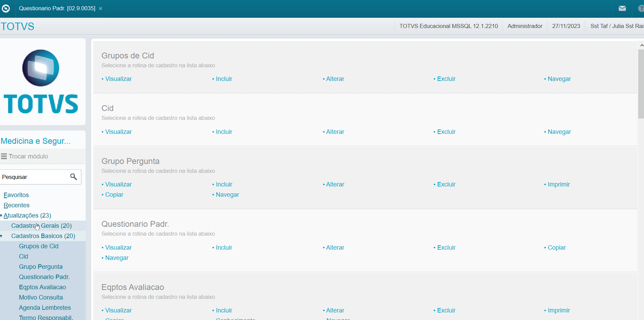
Task: Click Excluir under Questionario Padr. section
Action: tap(446, 248)
